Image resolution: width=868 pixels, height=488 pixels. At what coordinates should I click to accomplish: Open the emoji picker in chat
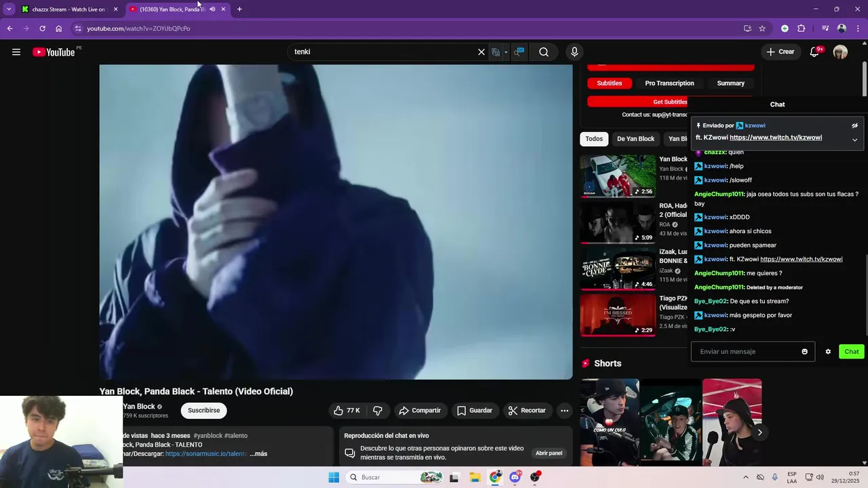(x=805, y=352)
